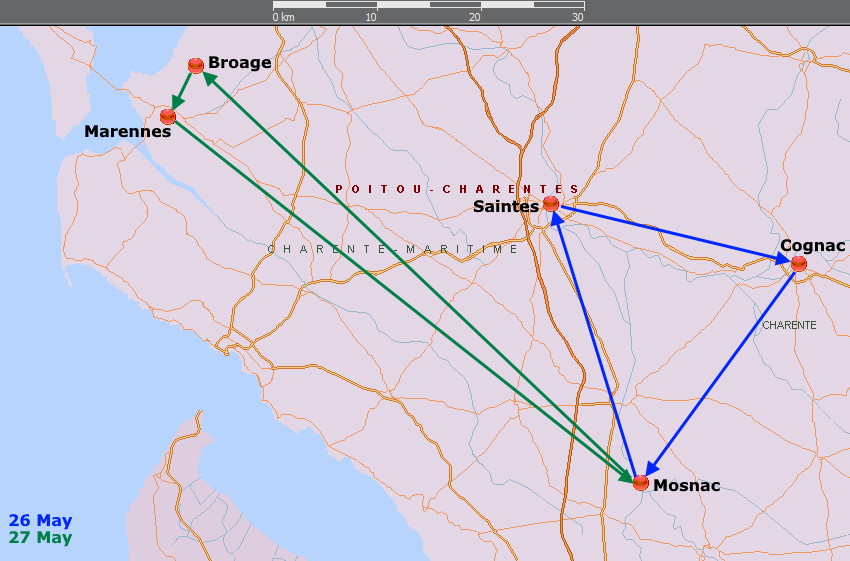Click the green 27 May legend entry
The height and width of the screenshot is (561, 850).
pyautogui.click(x=40, y=538)
